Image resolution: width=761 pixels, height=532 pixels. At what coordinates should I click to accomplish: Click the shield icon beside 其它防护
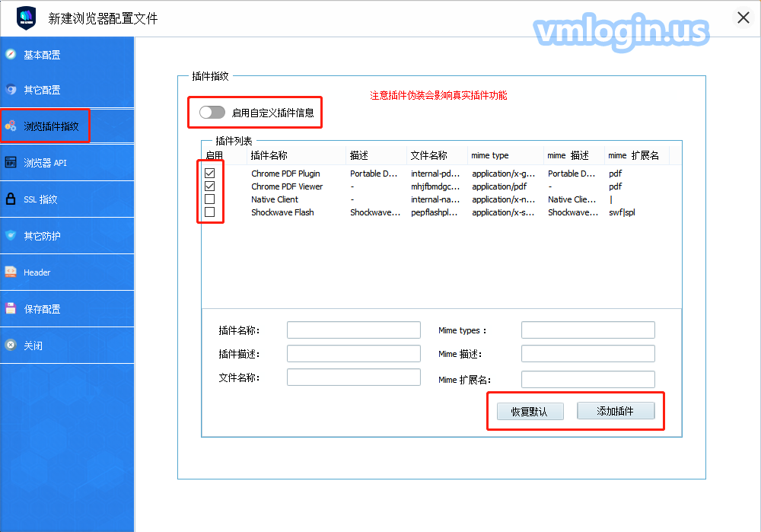[x=11, y=236]
